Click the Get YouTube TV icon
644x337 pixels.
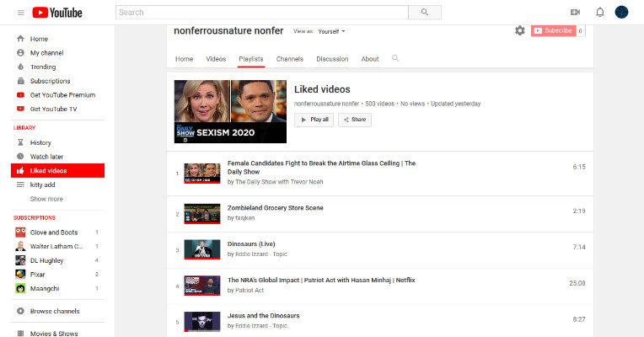(20, 109)
